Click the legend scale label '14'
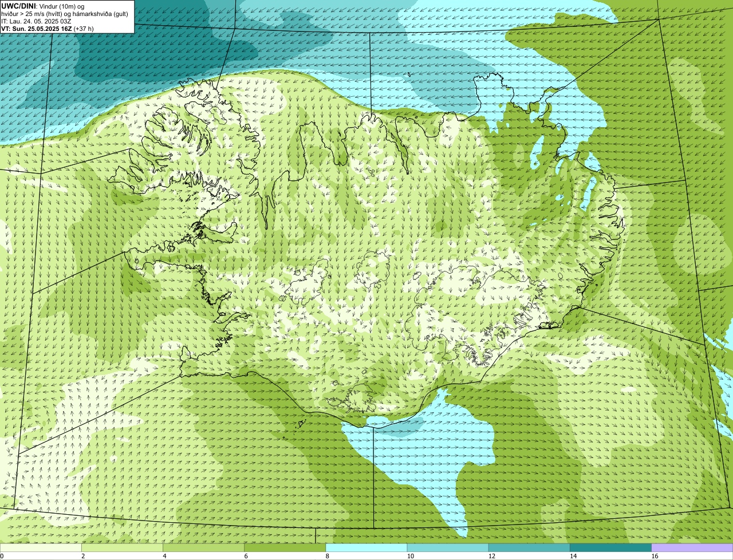The height and width of the screenshot is (560, 733). point(573,556)
